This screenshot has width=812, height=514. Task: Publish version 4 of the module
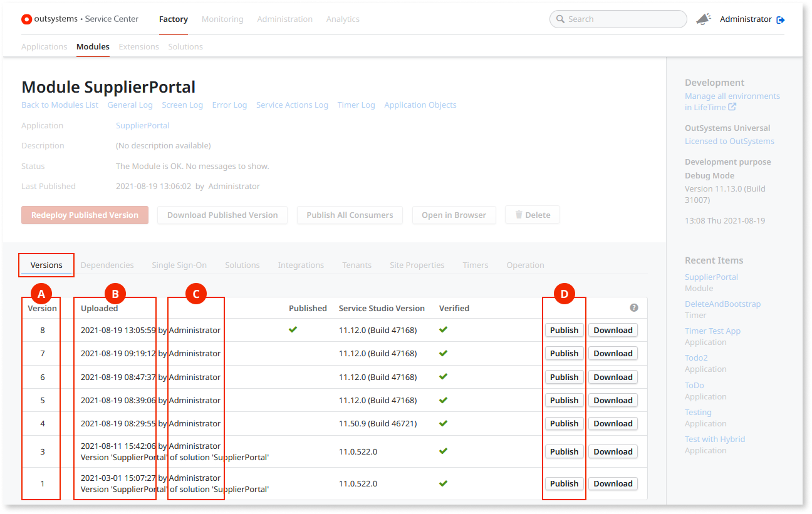coord(563,423)
